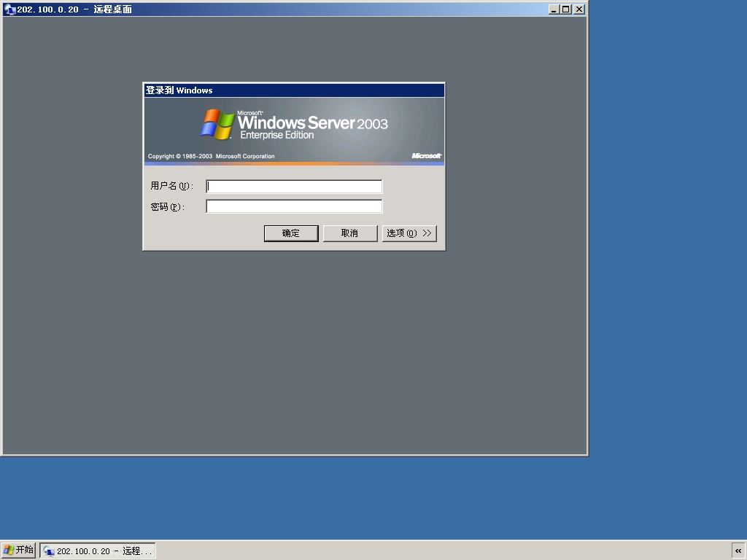Viewport: 747px width, 560px height.
Task: Click the username (用户名) input field
Action: [x=294, y=186]
